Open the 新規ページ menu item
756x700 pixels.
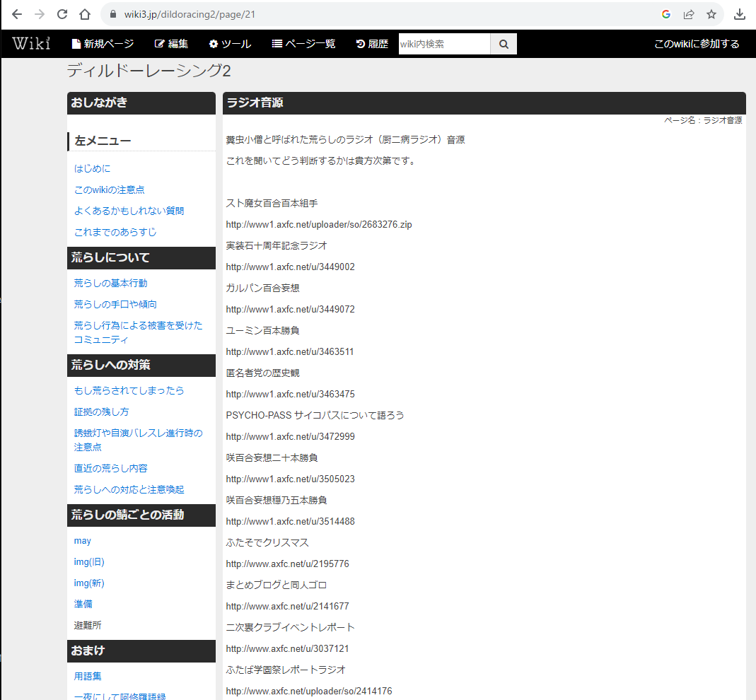click(103, 44)
